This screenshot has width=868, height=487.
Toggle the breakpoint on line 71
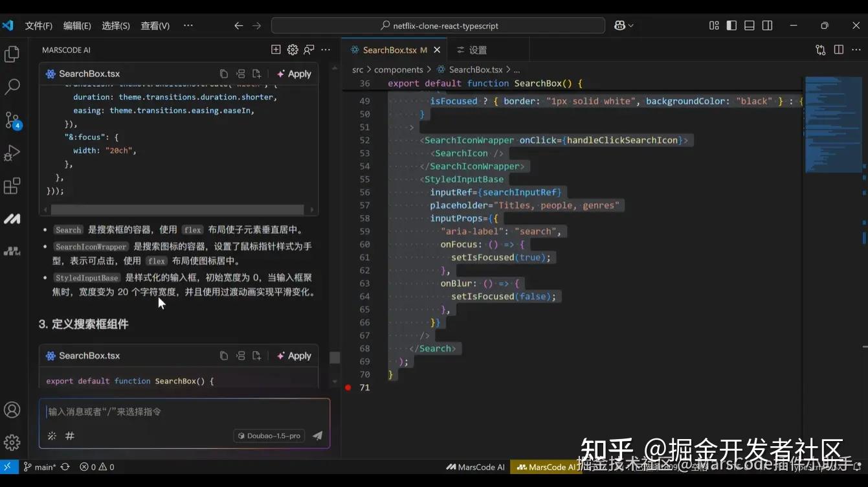pos(348,387)
